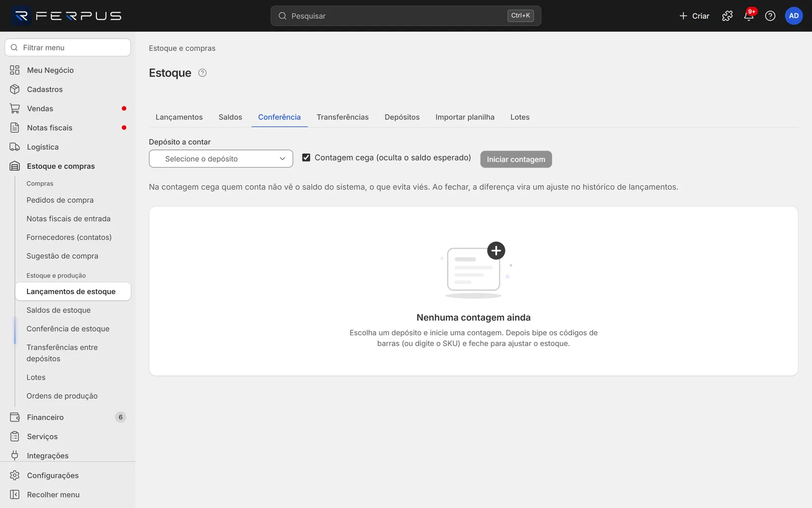Switch to the Lançamentos tab
812x508 pixels.
[x=179, y=117]
